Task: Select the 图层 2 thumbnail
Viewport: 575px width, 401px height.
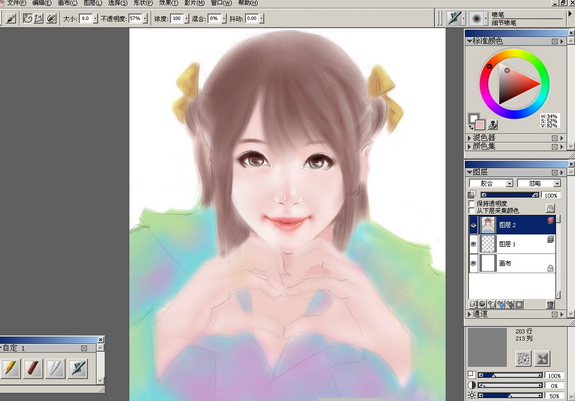Action: (488, 225)
